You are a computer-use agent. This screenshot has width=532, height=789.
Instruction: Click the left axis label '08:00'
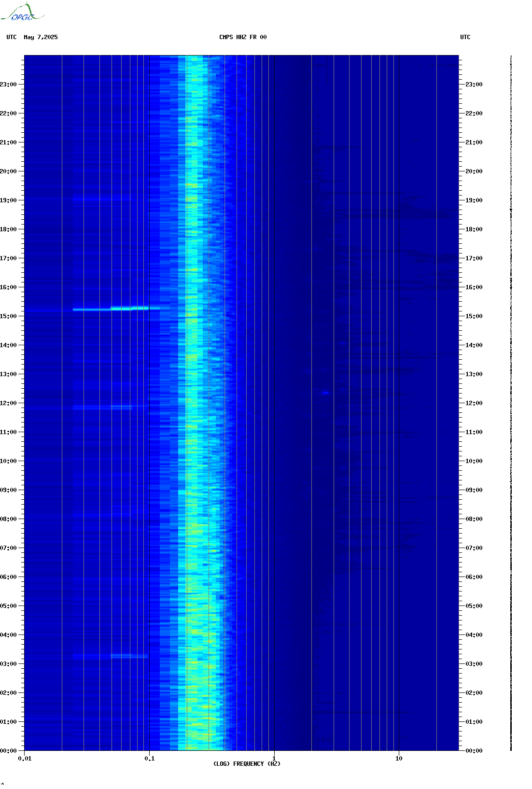[8, 519]
